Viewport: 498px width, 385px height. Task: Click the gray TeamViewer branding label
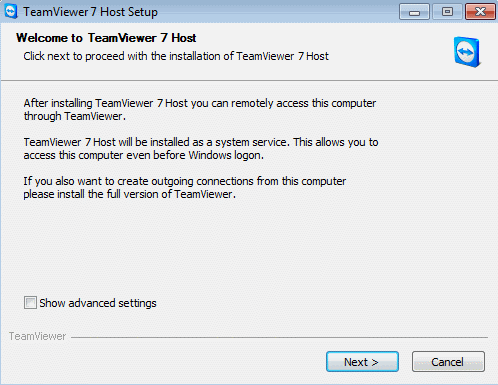37,336
